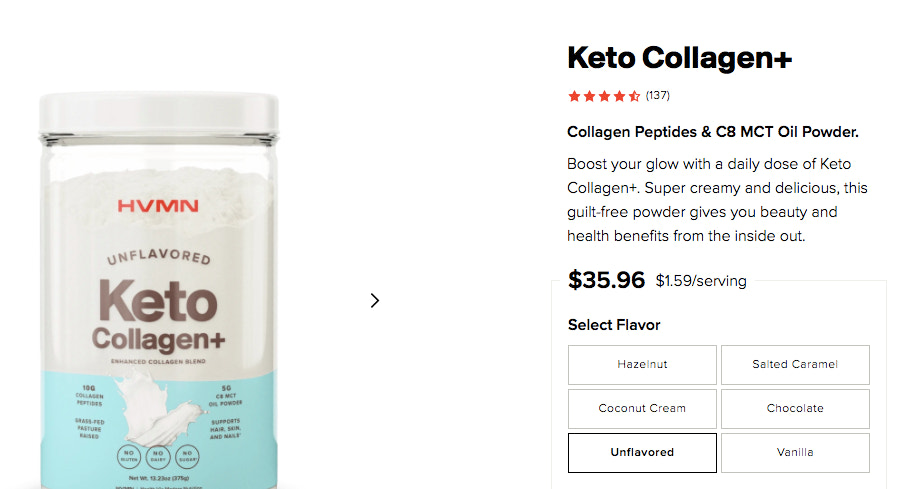
Task: Choose the Vanilla flavor button
Action: tap(795, 453)
